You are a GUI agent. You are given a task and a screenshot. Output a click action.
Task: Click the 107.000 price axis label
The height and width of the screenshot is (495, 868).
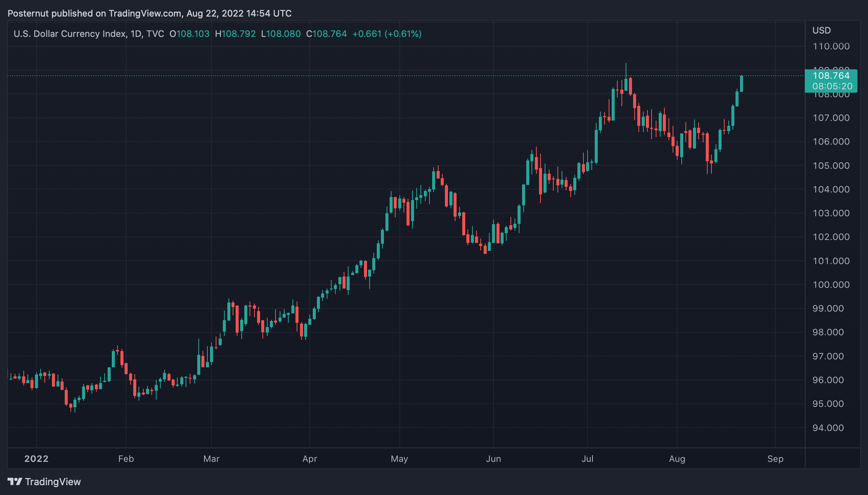click(x=831, y=118)
